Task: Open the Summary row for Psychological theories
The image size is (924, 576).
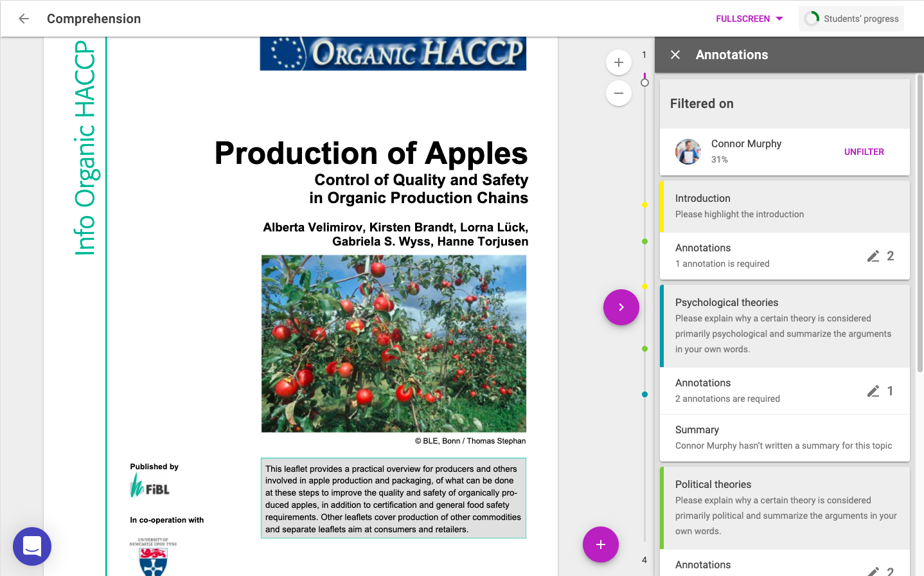Action: pos(785,438)
